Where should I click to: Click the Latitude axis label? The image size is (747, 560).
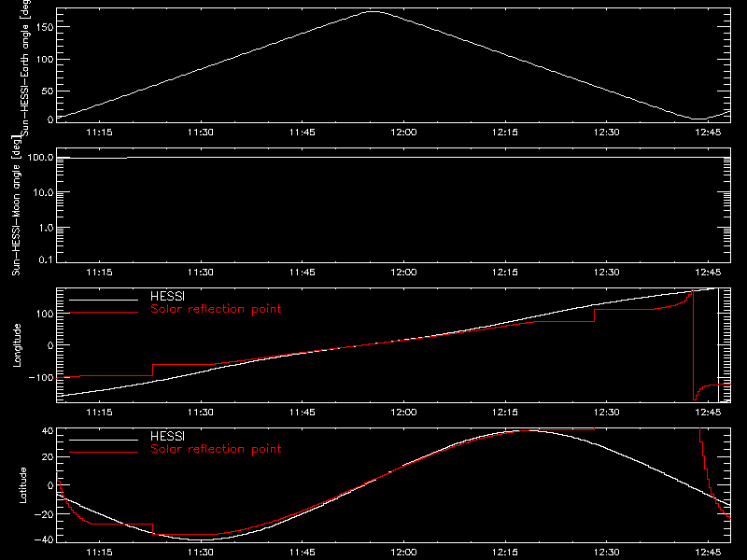[x=22, y=485]
